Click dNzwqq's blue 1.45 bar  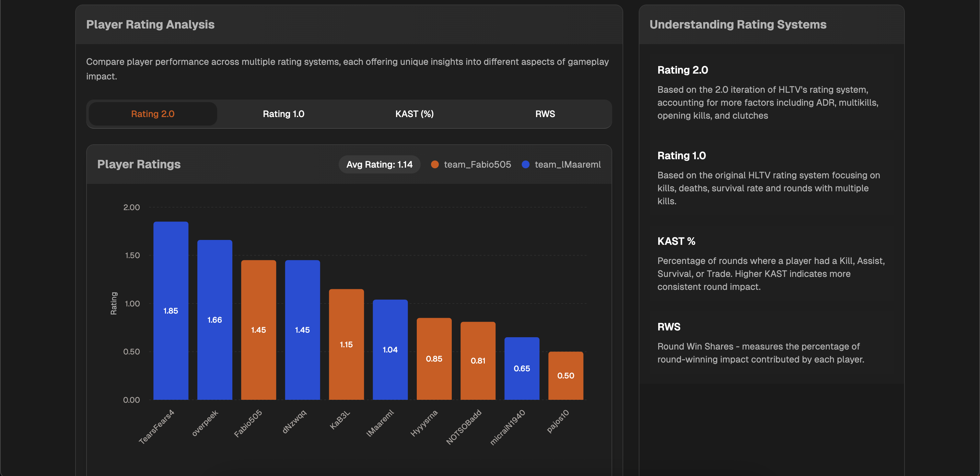[302, 330]
